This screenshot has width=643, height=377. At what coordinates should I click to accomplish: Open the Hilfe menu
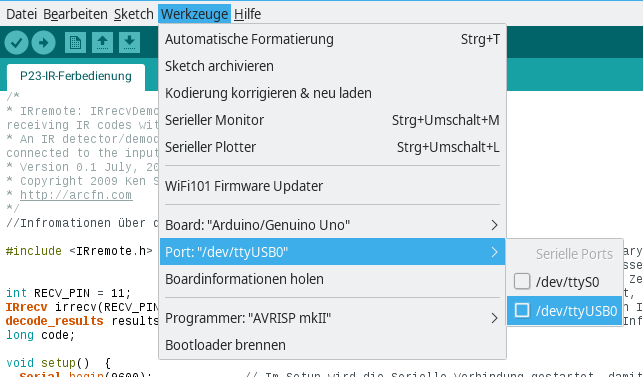(x=247, y=14)
